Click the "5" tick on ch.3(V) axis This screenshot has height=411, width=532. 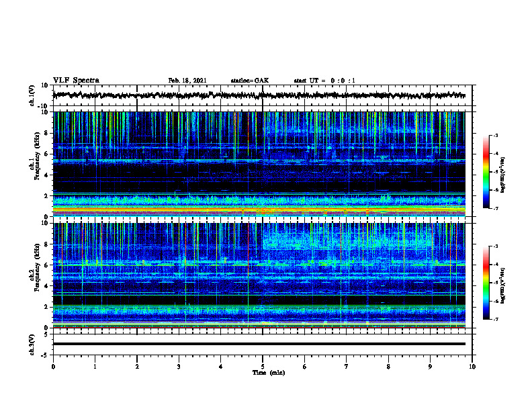47,334
